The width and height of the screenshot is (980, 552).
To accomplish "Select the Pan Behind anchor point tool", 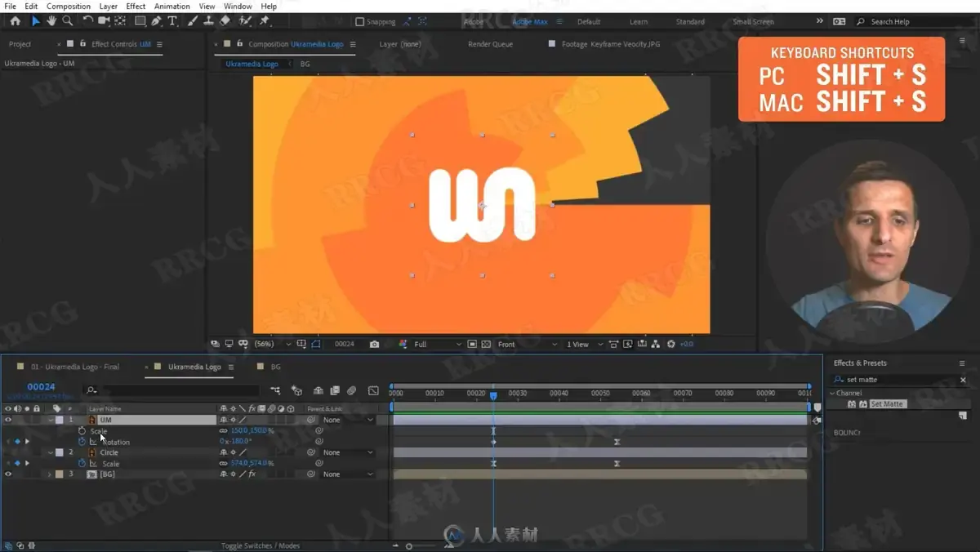I will click(120, 21).
